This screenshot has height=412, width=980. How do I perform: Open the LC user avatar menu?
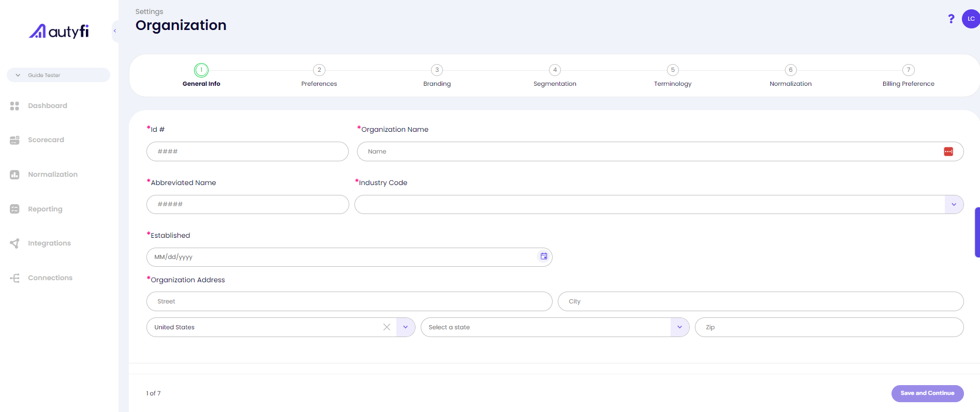tap(971, 19)
